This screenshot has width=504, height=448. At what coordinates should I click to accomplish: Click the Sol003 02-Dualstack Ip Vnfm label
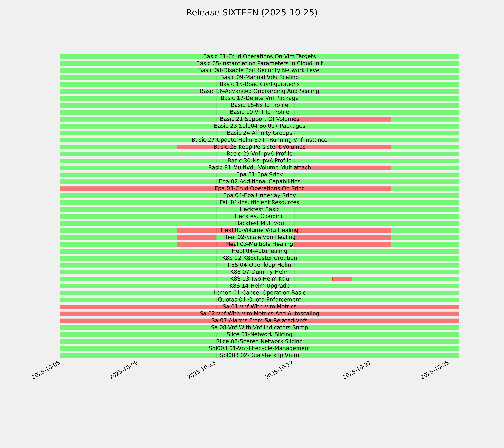(x=259, y=356)
